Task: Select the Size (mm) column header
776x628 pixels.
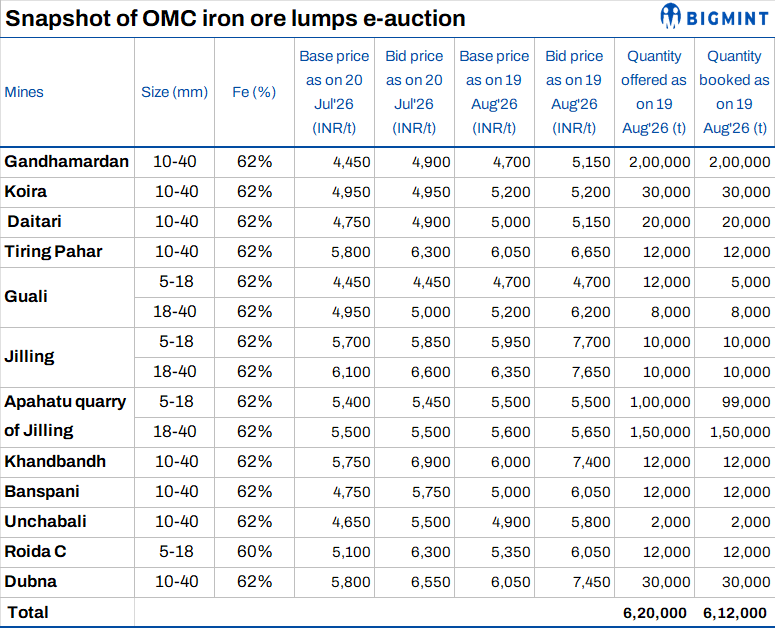Action: click(x=174, y=92)
